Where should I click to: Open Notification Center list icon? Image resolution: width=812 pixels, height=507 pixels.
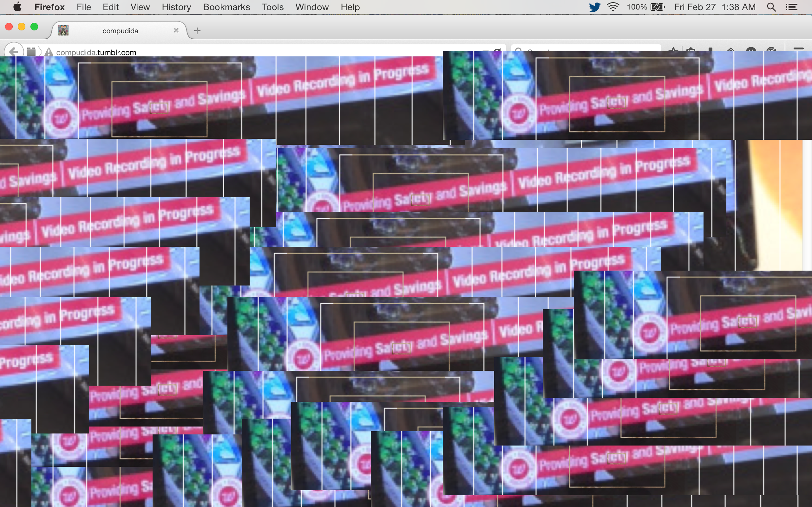click(791, 7)
